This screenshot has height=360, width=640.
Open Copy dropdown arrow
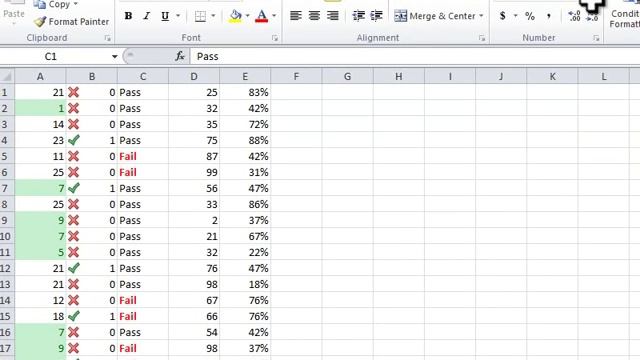pos(76,4)
